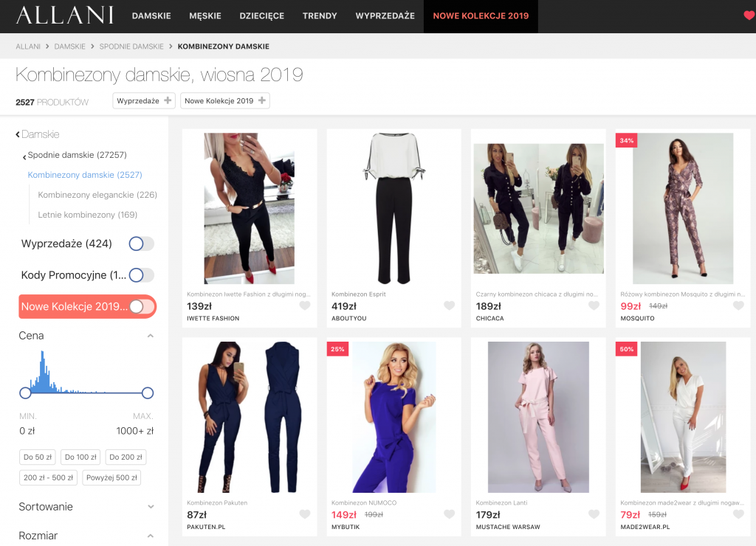Open Iwette Fashion black jumpsuit photo
756x546 pixels.
click(x=250, y=208)
